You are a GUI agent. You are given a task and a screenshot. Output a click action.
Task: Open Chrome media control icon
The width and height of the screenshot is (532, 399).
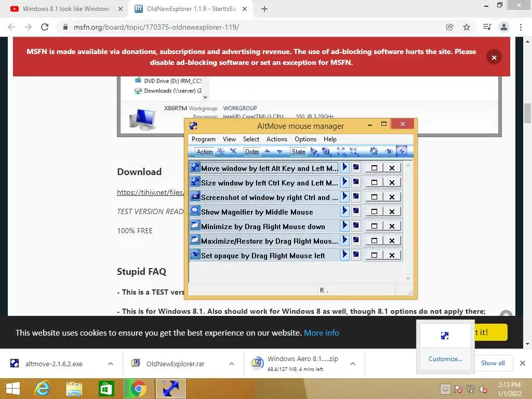tap(487, 27)
